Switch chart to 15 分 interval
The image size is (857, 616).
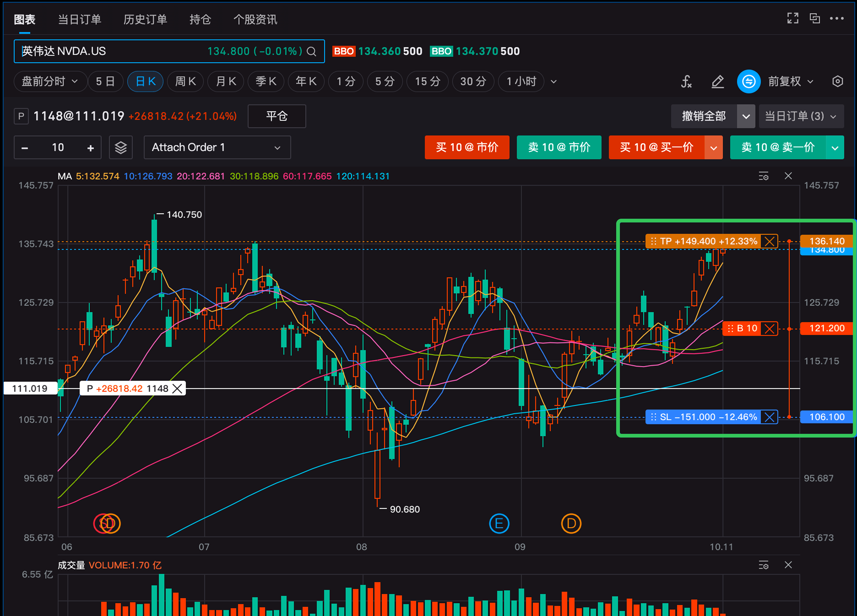coord(427,82)
